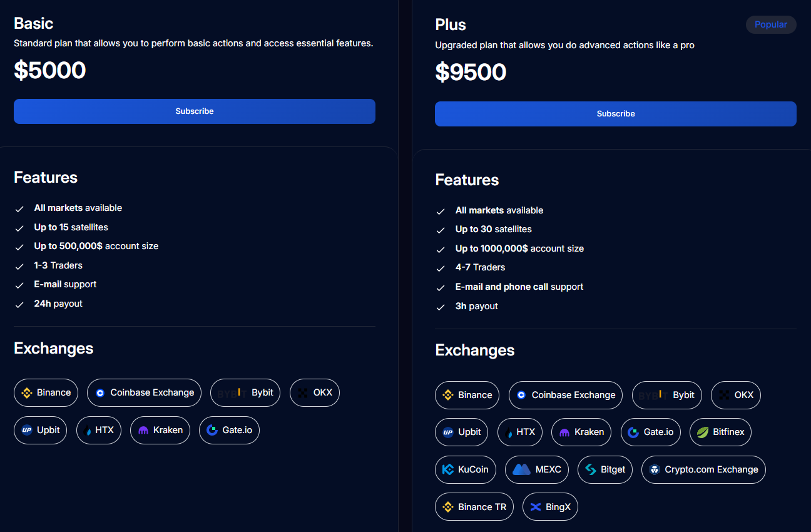This screenshot has width=811, height=532.
Task: Subscribe to the Basic plan
Action: click(195, 111)
